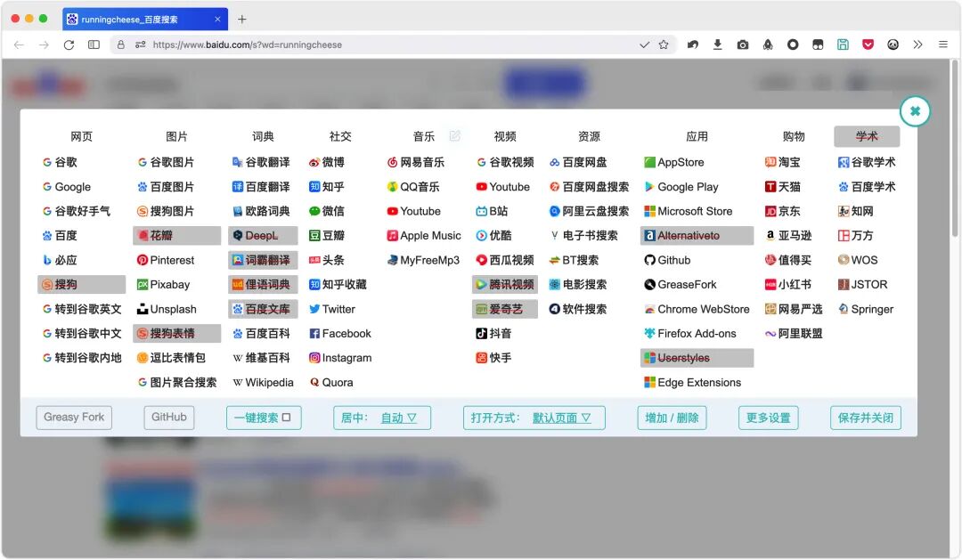Click the page vertical scrollbar
Screen dimensions: 962x560
point(955,149)
